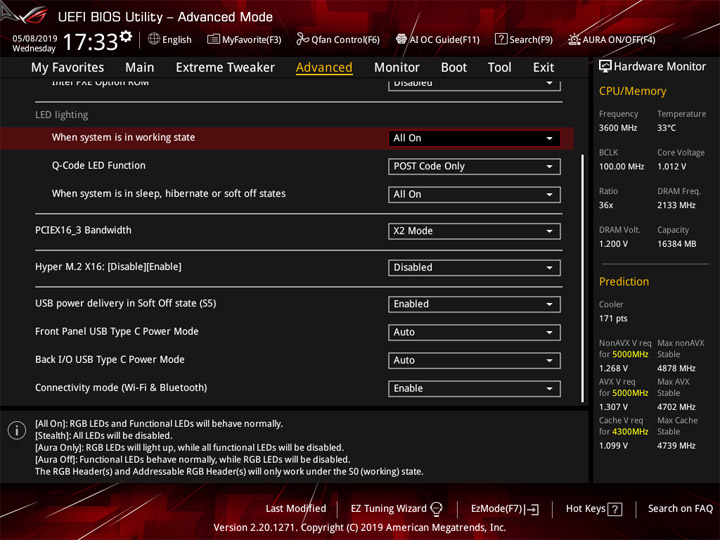
Task: Open Front Panel USB Type C dropdown
Action: coord(474,332)
